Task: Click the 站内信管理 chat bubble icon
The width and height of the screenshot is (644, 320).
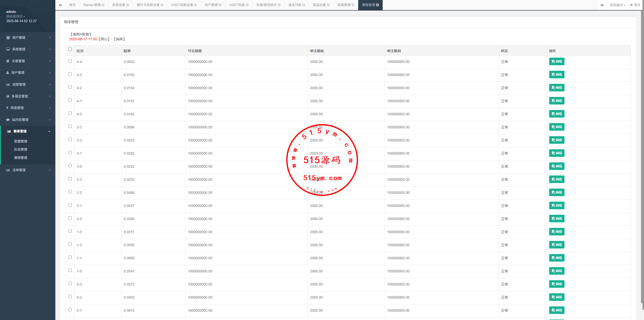Action: pyautogui.click(x=8, y=120)
